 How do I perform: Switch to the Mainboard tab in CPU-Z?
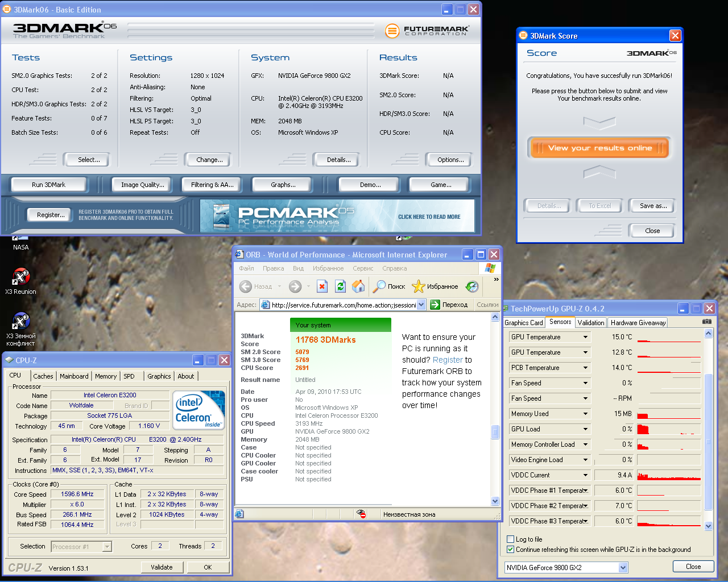click(x=74, y=376)
